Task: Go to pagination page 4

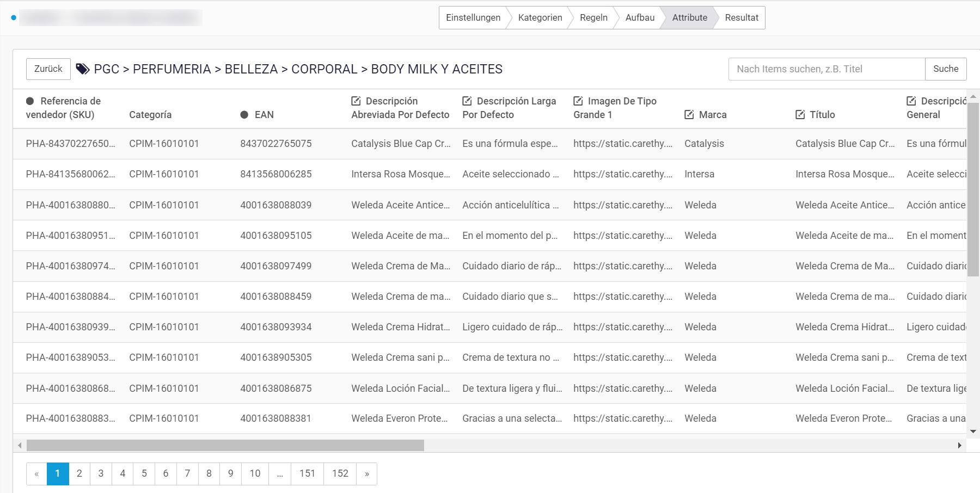Action: click(x=122, y=473)
